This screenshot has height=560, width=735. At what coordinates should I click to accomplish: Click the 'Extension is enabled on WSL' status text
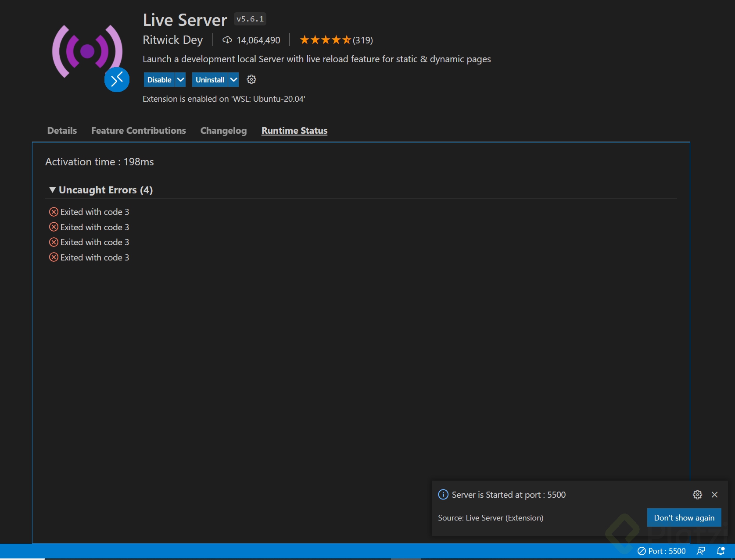click(224, 99)
